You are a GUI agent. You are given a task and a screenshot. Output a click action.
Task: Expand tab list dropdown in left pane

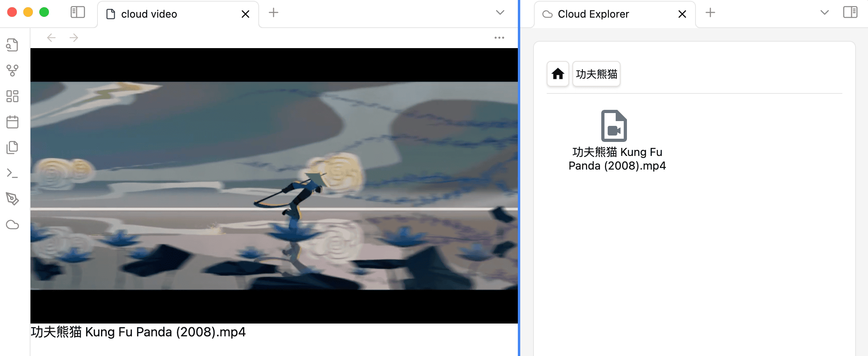pos(500,12)
